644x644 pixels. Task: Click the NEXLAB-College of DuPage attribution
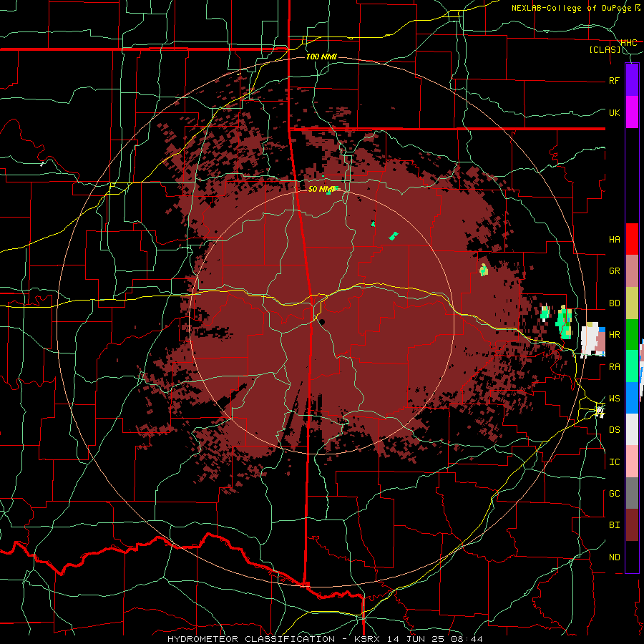571,8
